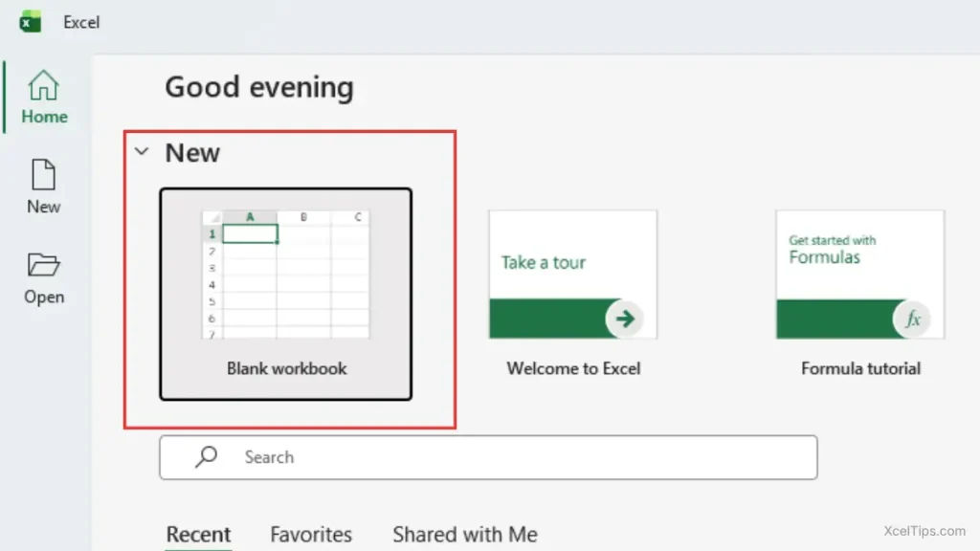980x551 pixels.
Task: View files Shared with Me
Action: click(464, 534)
